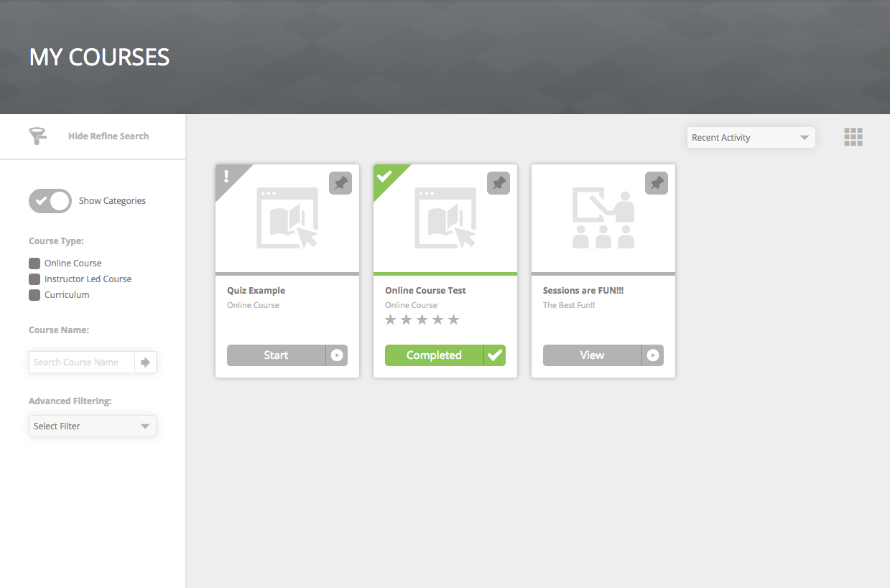Viewport: 890px width, 588px height.
Task: Click the Advanced Filtering: label
Action: point(70,401)
